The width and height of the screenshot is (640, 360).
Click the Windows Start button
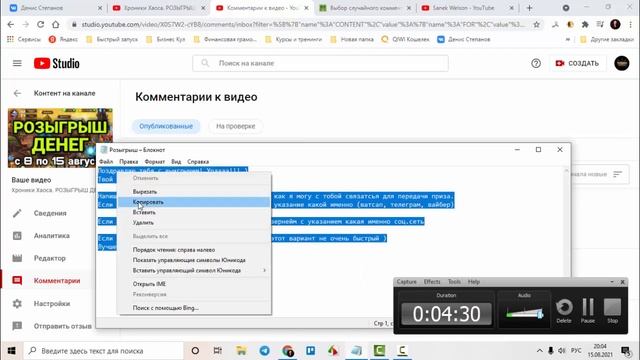(11, 351)
